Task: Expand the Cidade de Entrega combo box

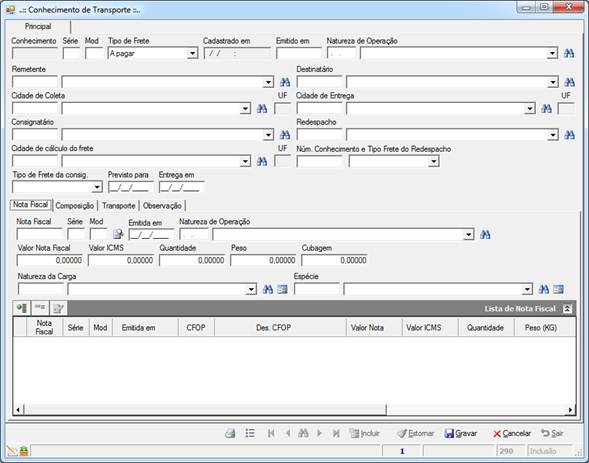Action: (530, 109)
